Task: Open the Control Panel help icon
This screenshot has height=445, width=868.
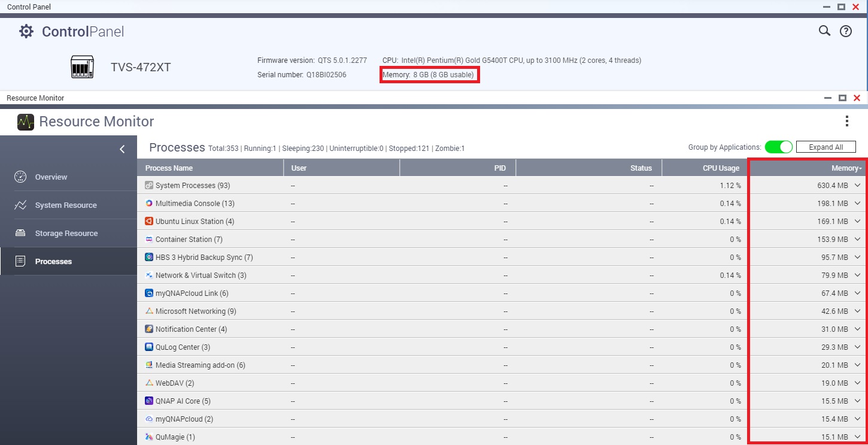Action: pyautogui.click(x=846, y=31)
